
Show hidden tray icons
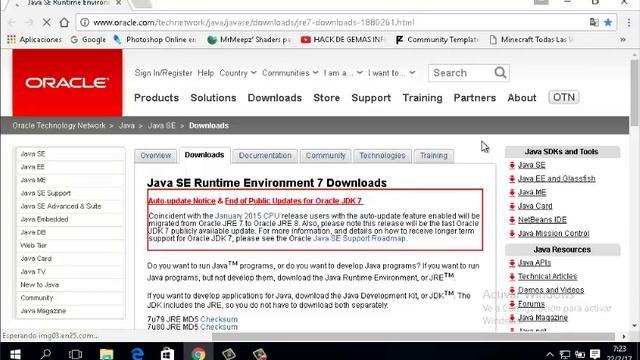coord(550,354)
